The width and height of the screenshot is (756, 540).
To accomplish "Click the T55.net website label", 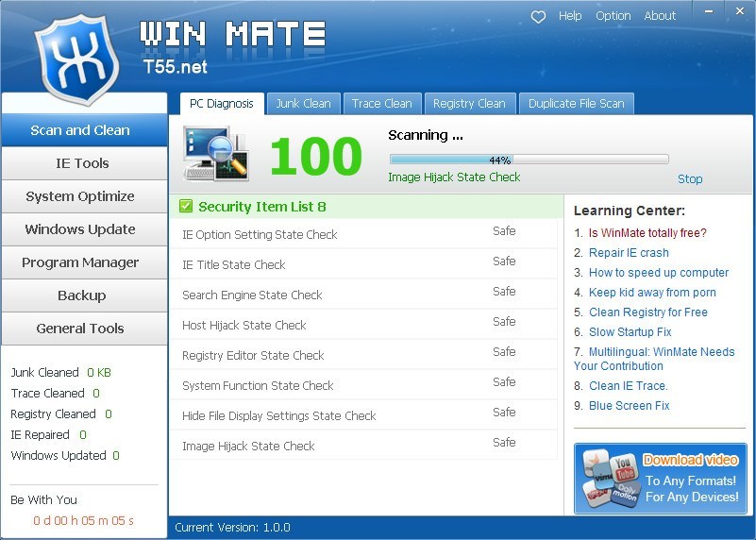I will pyautogui.click(x=176, y=66).
